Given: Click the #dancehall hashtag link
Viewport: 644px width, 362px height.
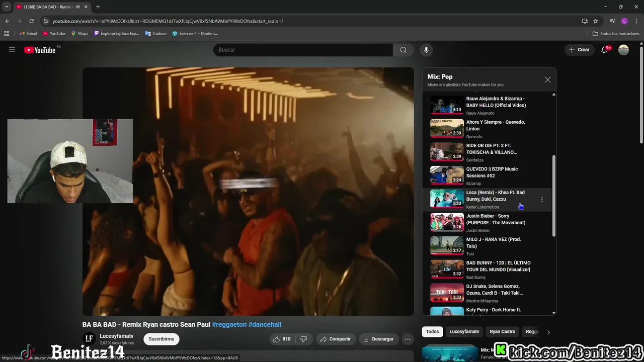Looking at the screenshot, I should [265, 325].
